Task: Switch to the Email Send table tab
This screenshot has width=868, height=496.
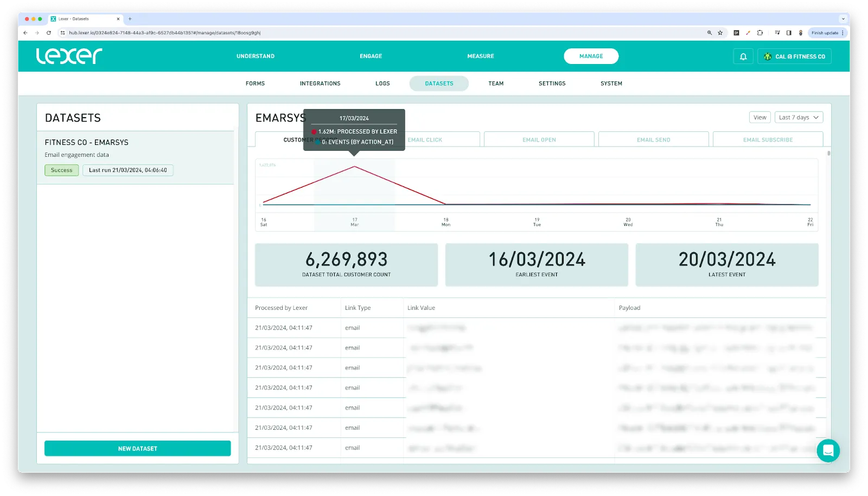Action: [654, 139]
